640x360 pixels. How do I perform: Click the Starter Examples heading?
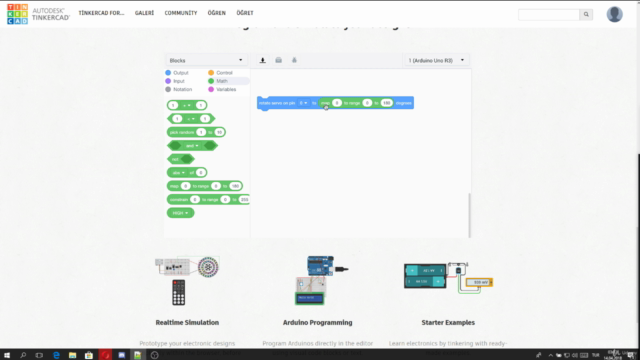click(x=448, y=322)
